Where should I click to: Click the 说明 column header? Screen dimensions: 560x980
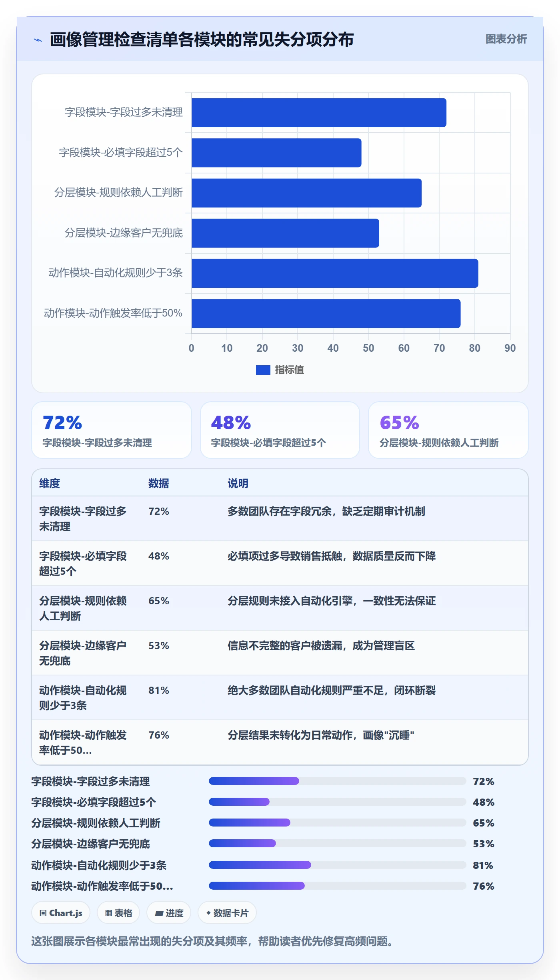tap(238, 483)
